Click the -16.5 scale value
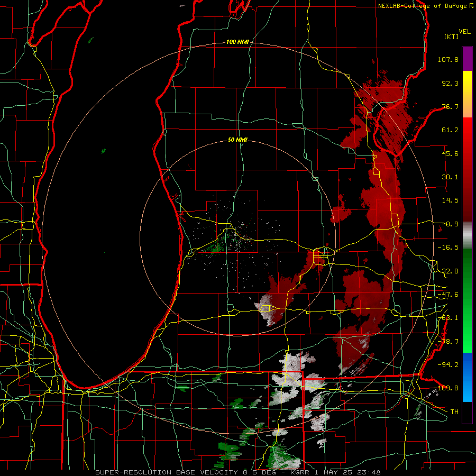 coord(448,248)
